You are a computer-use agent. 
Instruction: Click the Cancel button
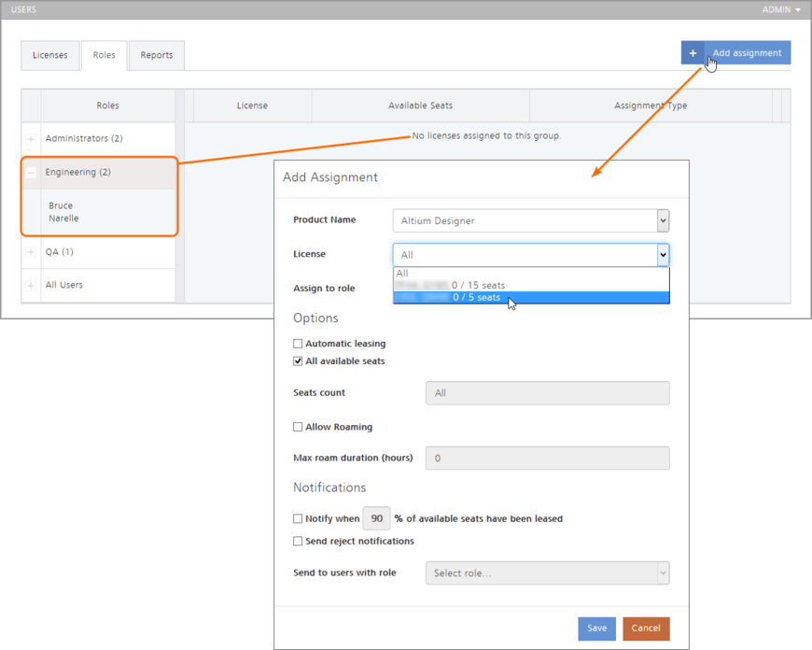(x=646, y=629)
